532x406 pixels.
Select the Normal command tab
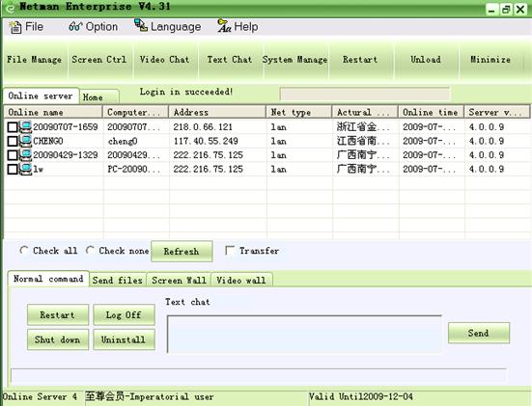click(48, 279)
